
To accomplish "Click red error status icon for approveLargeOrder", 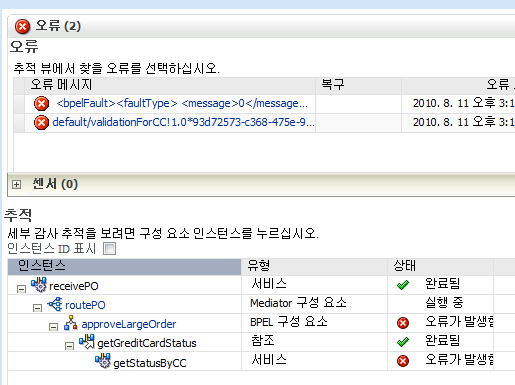I will 403,323.
